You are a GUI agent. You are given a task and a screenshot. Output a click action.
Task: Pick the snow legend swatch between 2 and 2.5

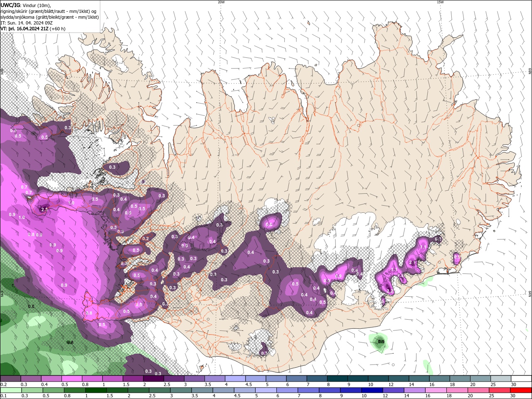153,378
